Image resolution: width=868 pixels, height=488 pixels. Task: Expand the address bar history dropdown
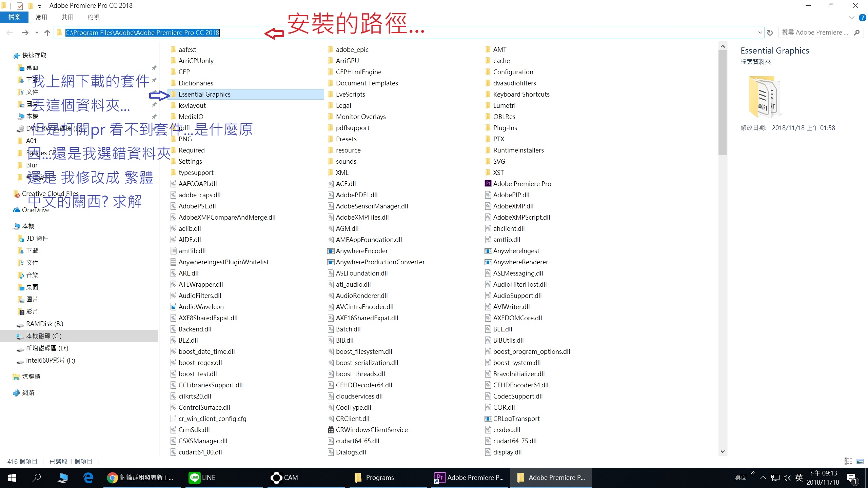[x=760, y=33]
